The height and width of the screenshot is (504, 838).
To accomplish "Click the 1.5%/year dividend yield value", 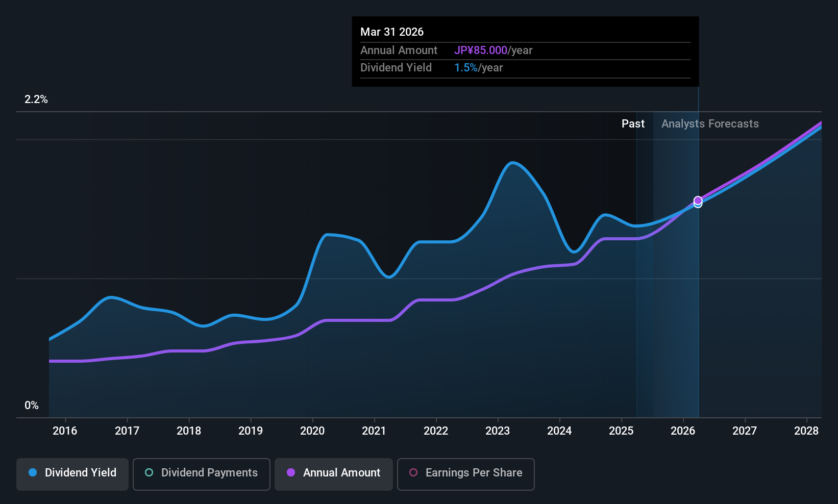I will click(x=479, y=68).
